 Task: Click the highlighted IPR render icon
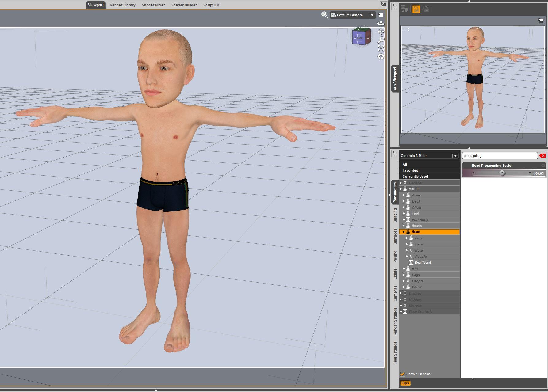[x=416, y=9]
